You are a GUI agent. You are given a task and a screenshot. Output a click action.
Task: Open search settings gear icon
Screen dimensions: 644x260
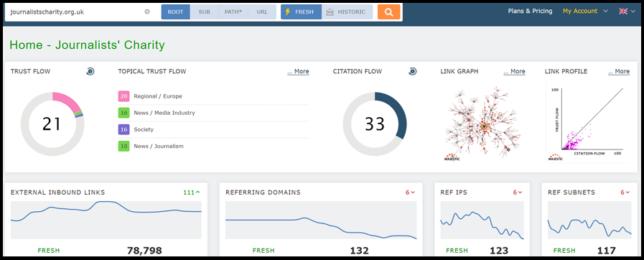(x=147, y=12)
